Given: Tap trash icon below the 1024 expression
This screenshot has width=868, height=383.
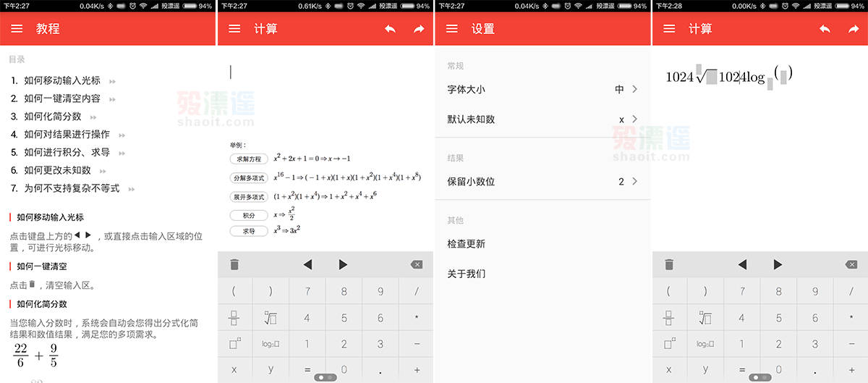Looking at the screenshot, I should (669, 265).
